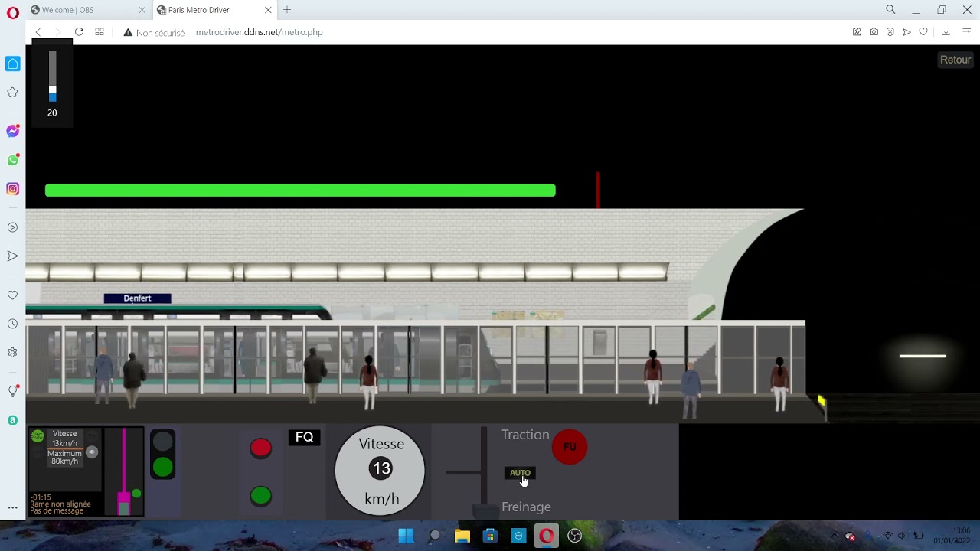This screenshot has width=980, height=551.
Task: Close the Welcome | OBS tab
Action: (x=142, y=10)
